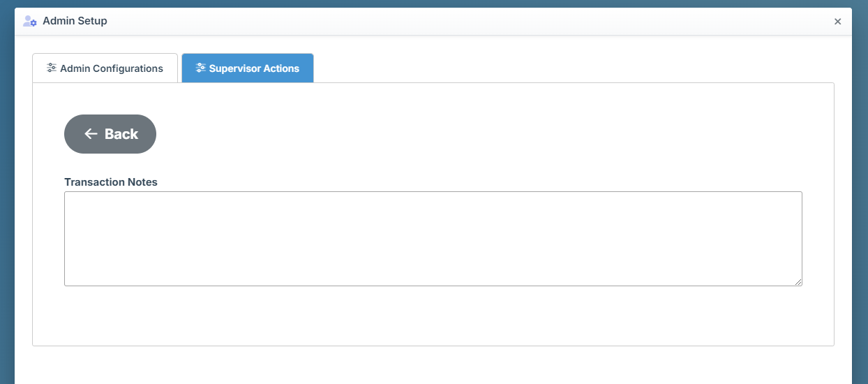Focus the Transaction Notes text area

(433, 238)
